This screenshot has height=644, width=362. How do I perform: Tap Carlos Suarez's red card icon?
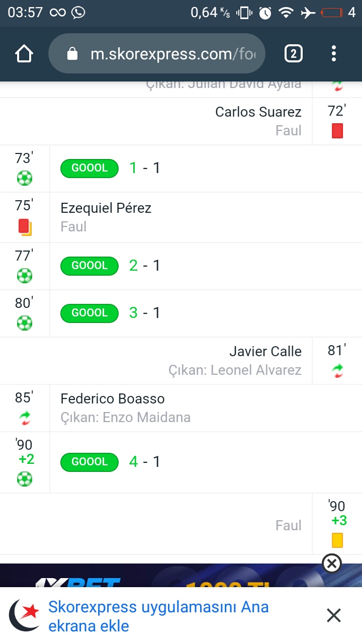click(x=337, y=131)
